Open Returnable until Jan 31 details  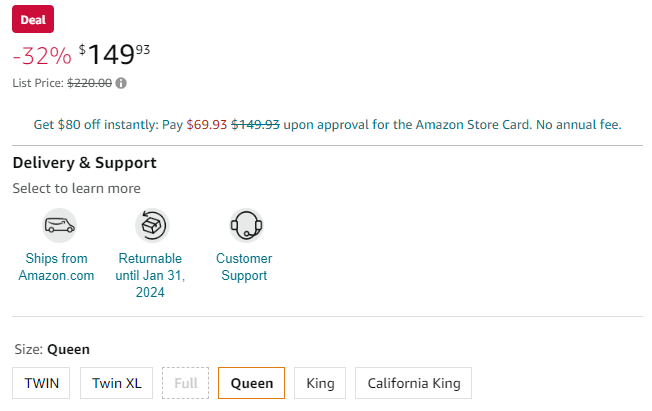(151, 275)
